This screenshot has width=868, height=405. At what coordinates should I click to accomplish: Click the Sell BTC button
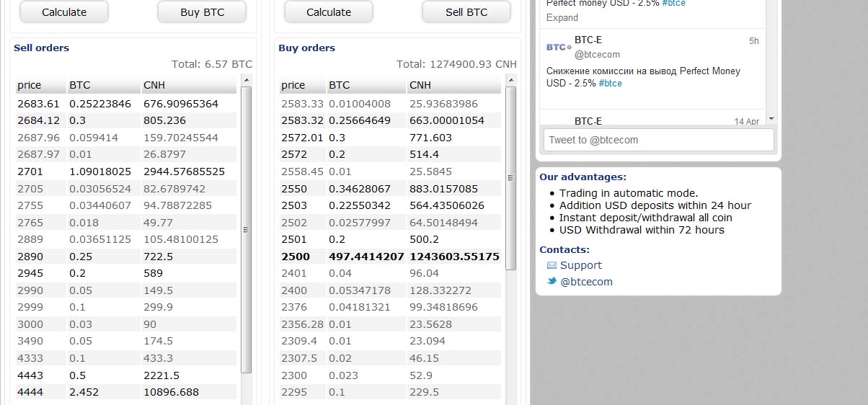point(466,12)
